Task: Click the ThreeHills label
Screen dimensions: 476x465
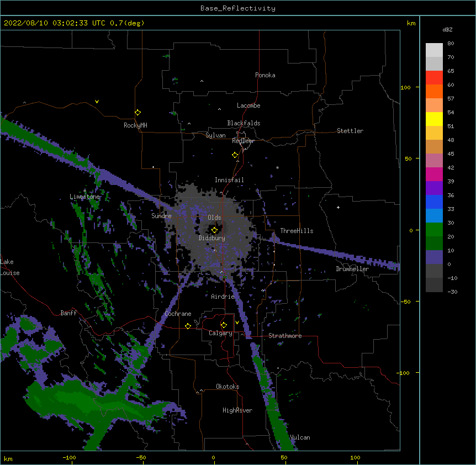Action: pos(297,231)
